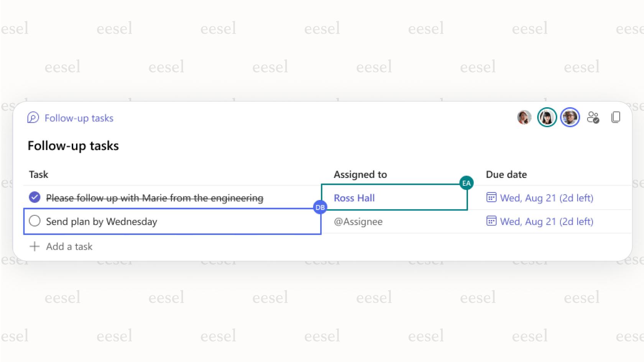Uncheck the completed Marie follow-up task
Image resolution: width=644 pixels, height=362 pixels.
tap(34, 197)
